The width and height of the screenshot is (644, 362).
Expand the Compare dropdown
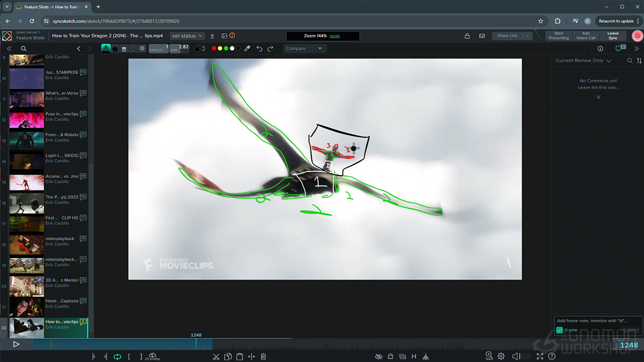coord(304,49)
